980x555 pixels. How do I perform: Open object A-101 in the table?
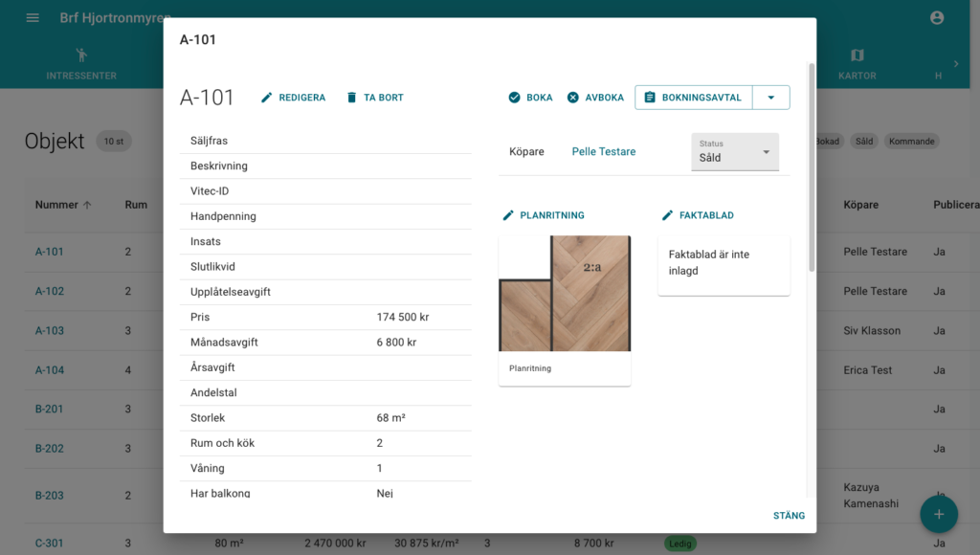pos(50,252)
